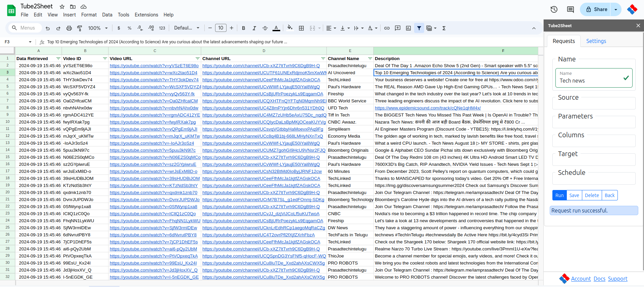Image resolution: width=644 pixels, height=287 pixels.
Task: Insert chart icon in toolbar
Action: coord(408,28)
